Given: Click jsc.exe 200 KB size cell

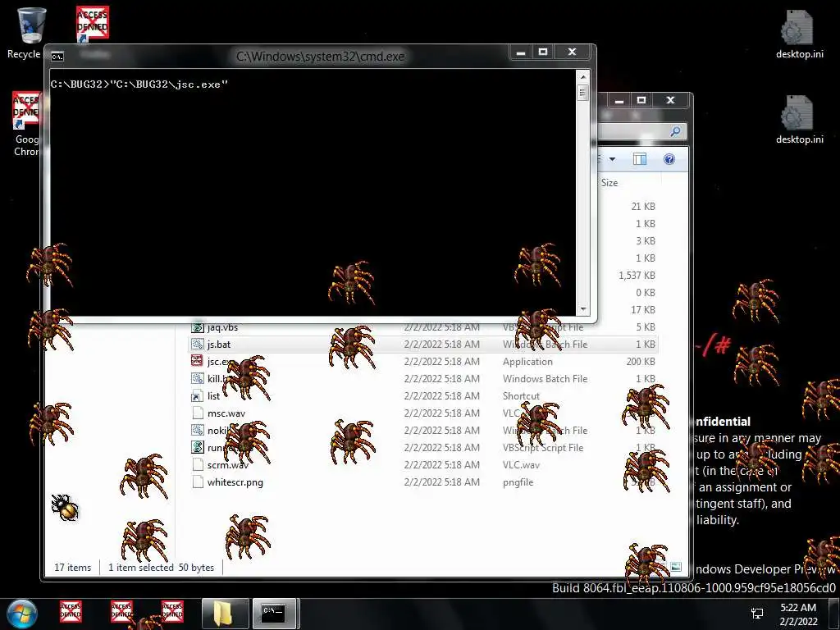Looking at the screenshot, I should (641, 362).
